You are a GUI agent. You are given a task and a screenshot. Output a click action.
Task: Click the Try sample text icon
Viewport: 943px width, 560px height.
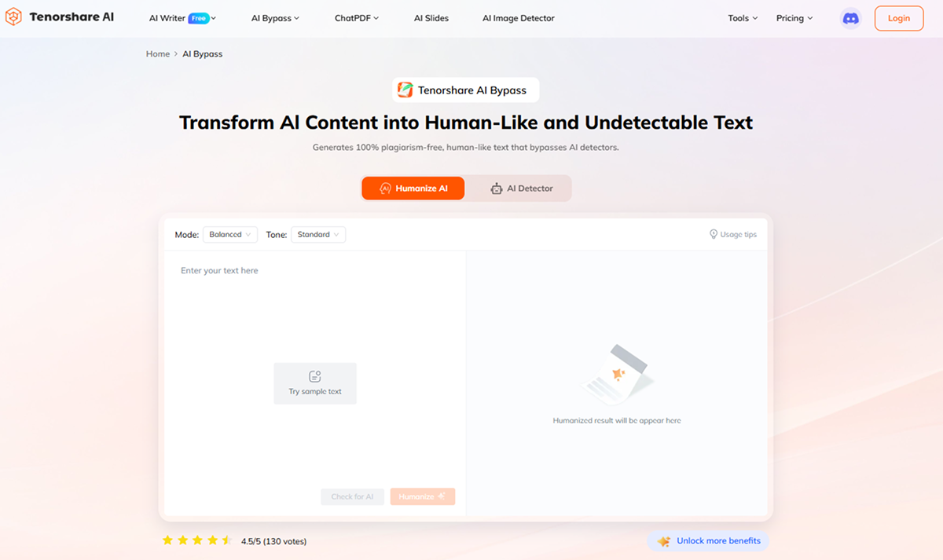click(315, 376)
